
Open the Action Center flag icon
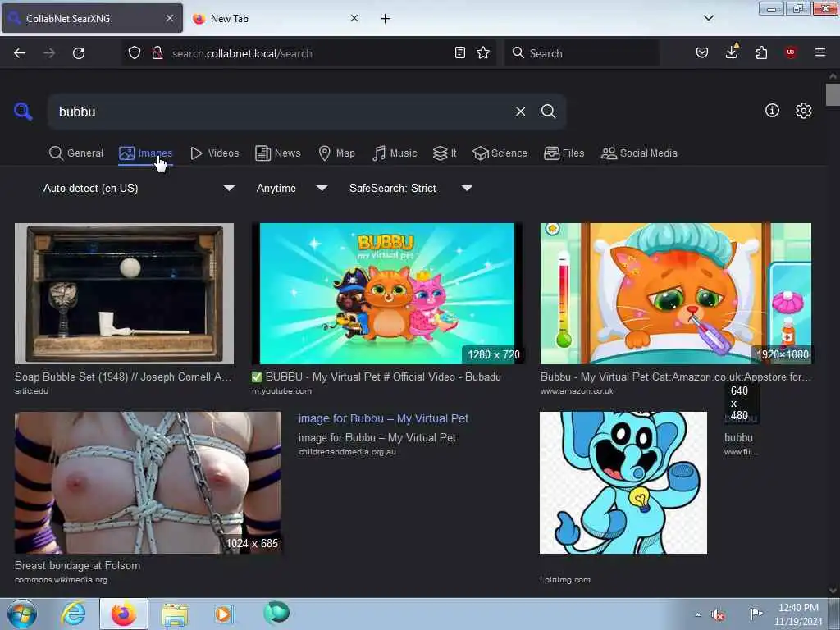[x=756, y=614]
